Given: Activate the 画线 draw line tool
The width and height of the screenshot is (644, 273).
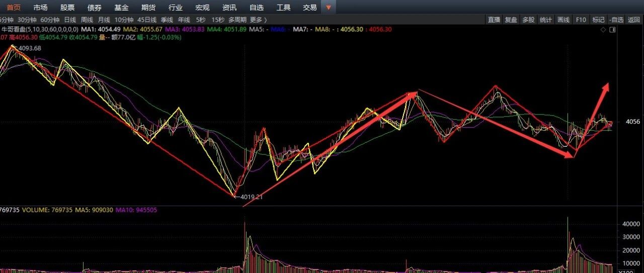Looking at the screenshot, I should [563, 20].
